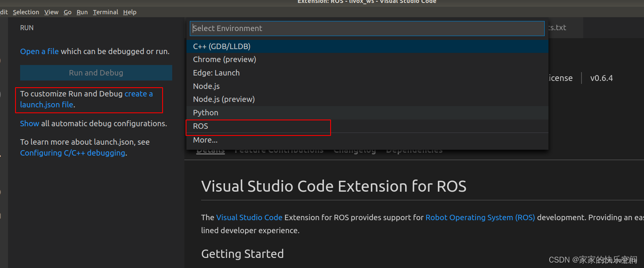The image size is (644, 268).
Task: Select the Edge: Launch environment
Action: click(x=216, y=73)
